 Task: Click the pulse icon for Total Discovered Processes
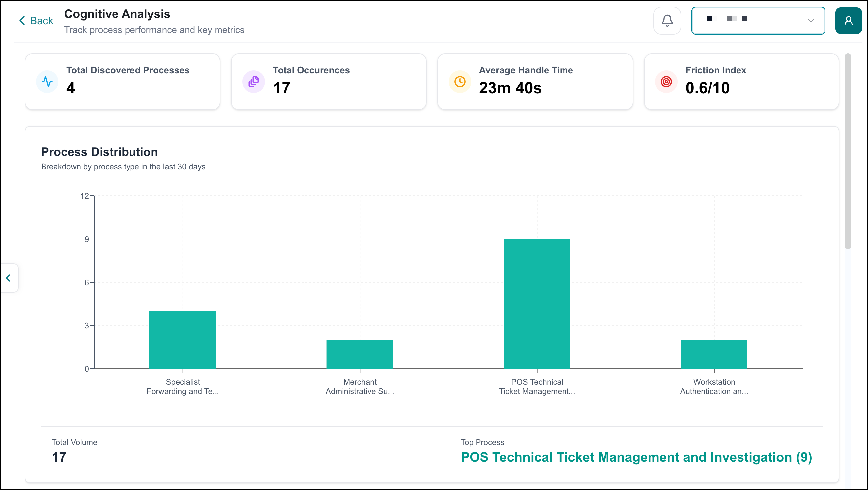(x=47, y=81)
